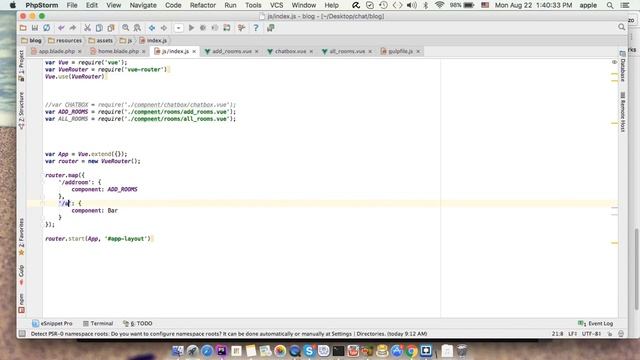Image resolution: width=640 pixels, height=360 pixels.
Task: Open the run configuration dropdown
Action: tap(178, 28)
